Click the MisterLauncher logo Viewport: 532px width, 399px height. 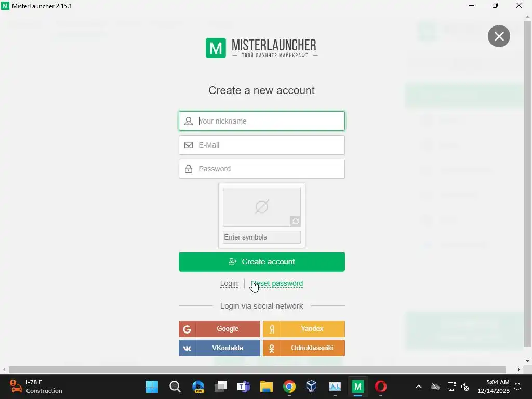262,48
